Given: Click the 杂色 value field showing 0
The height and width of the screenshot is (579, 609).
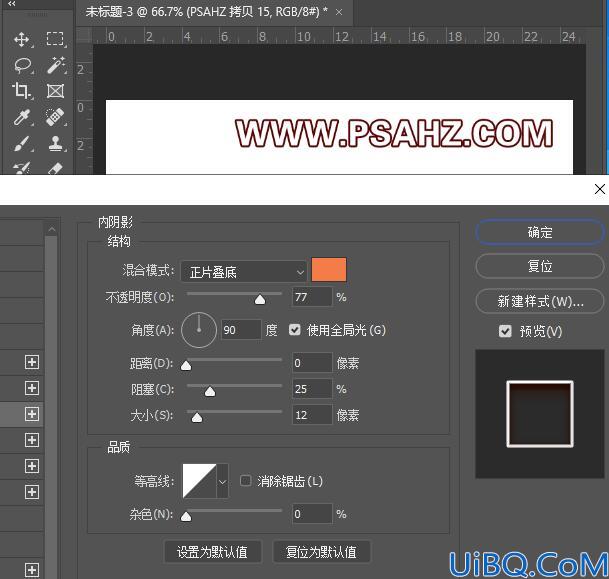Looking at the screenshot, I should pos(312,514).
